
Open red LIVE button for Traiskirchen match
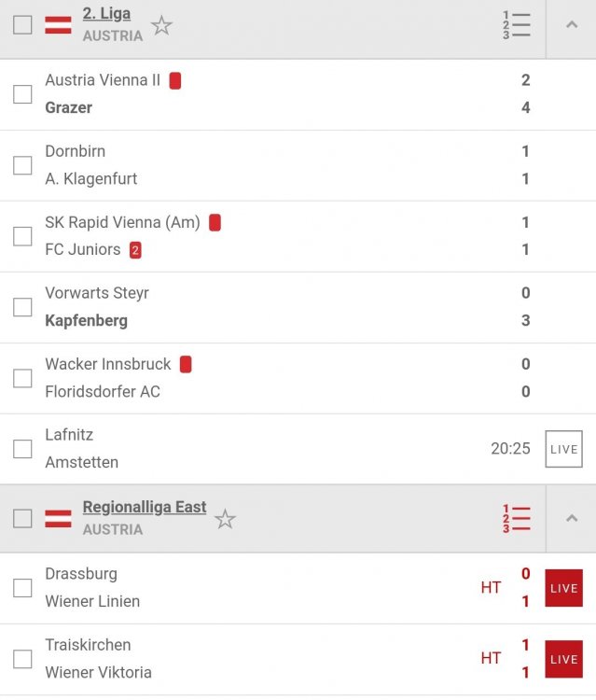click(x=564, y=659)
